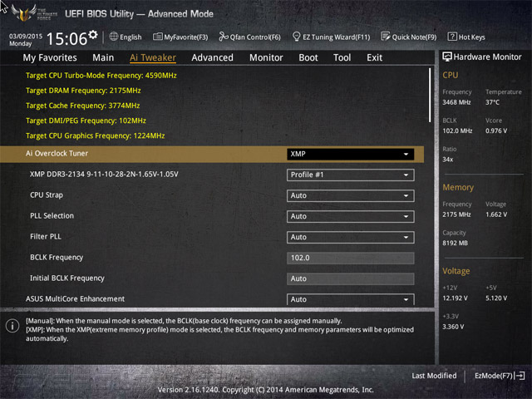Open the Monitor tab
This screenshot has width=532, height=399.
pos(266,57)
